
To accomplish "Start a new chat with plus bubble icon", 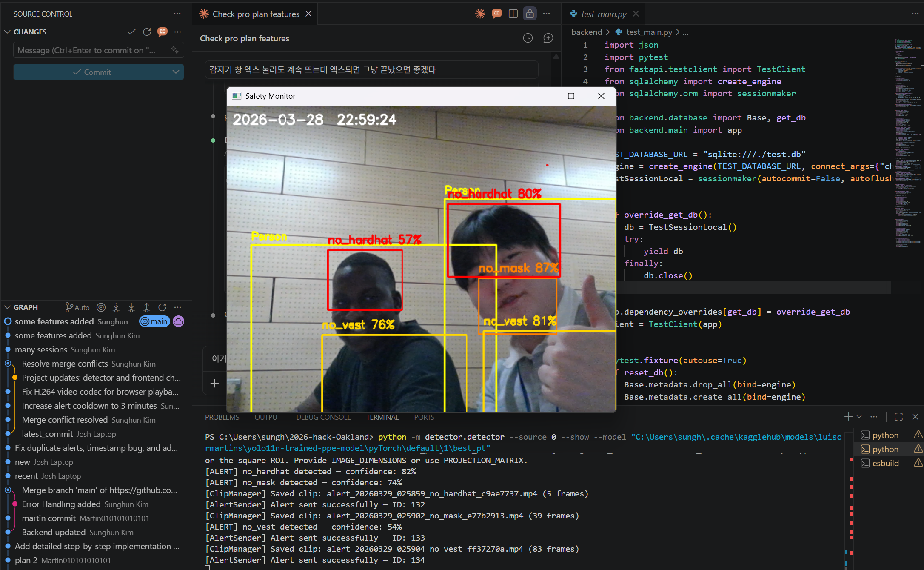I will coord(548,38).
